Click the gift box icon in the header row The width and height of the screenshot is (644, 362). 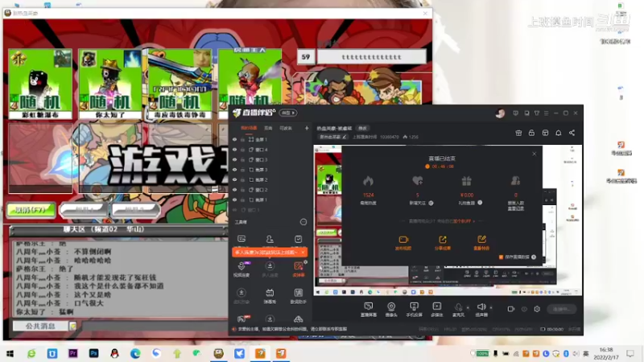518,133
